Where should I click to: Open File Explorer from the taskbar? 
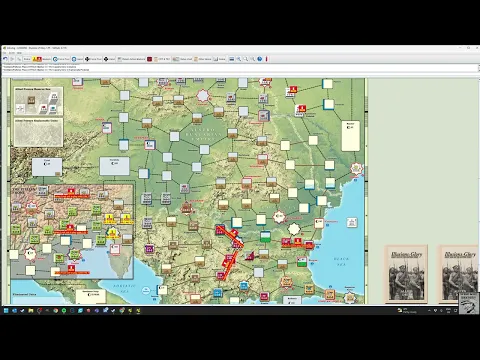pyautogui.click(x=31, y=311)
